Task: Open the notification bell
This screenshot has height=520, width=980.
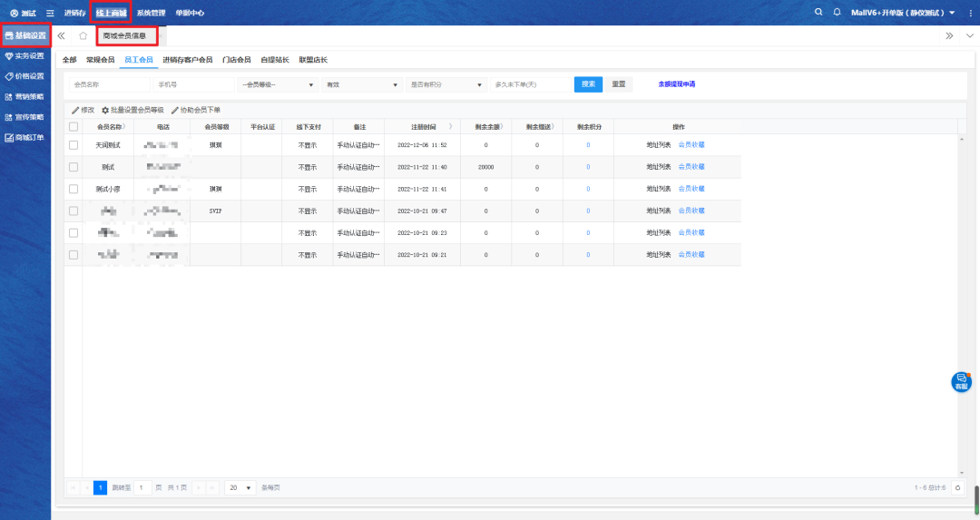Action: (837, 13)
